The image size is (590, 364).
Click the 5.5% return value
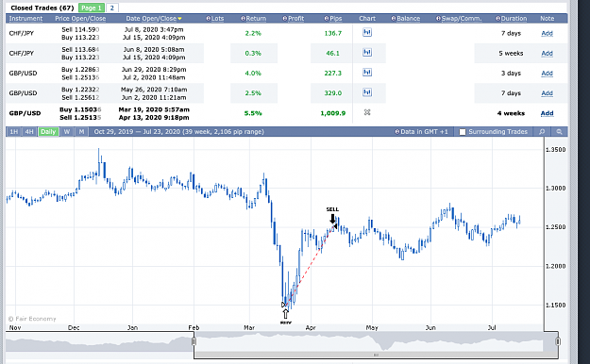click(253, 113)
